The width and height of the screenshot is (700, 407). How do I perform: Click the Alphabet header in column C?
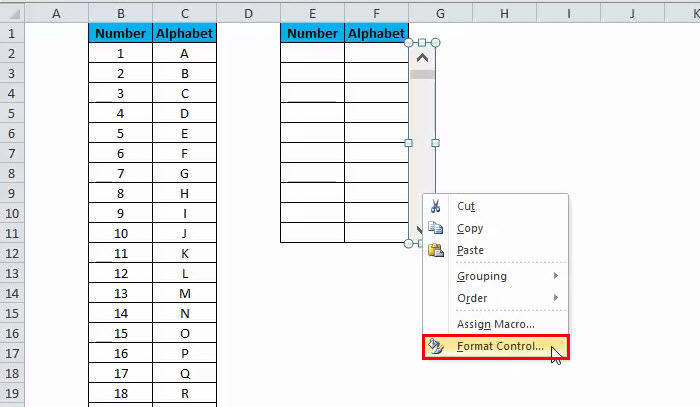(x=184, y=33)
